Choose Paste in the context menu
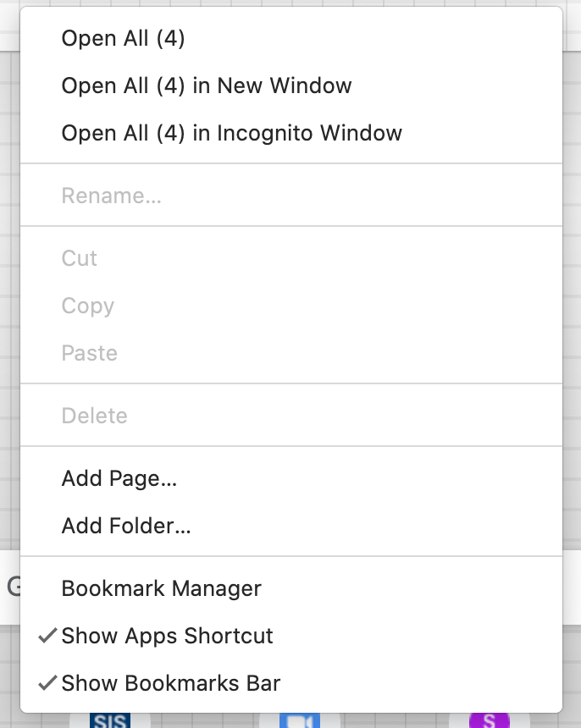The width and height of the screenshot is (581, 728). tap(90, 353)
